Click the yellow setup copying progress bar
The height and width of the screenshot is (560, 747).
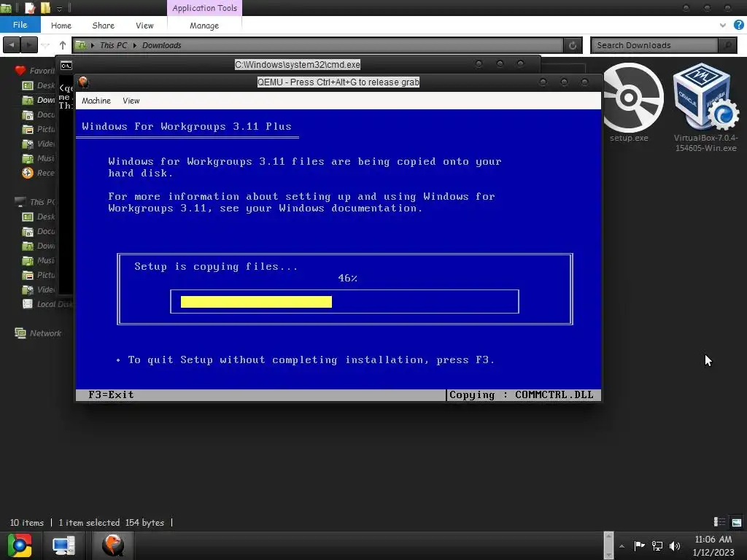pyautogui.click(x=256, y=302)
